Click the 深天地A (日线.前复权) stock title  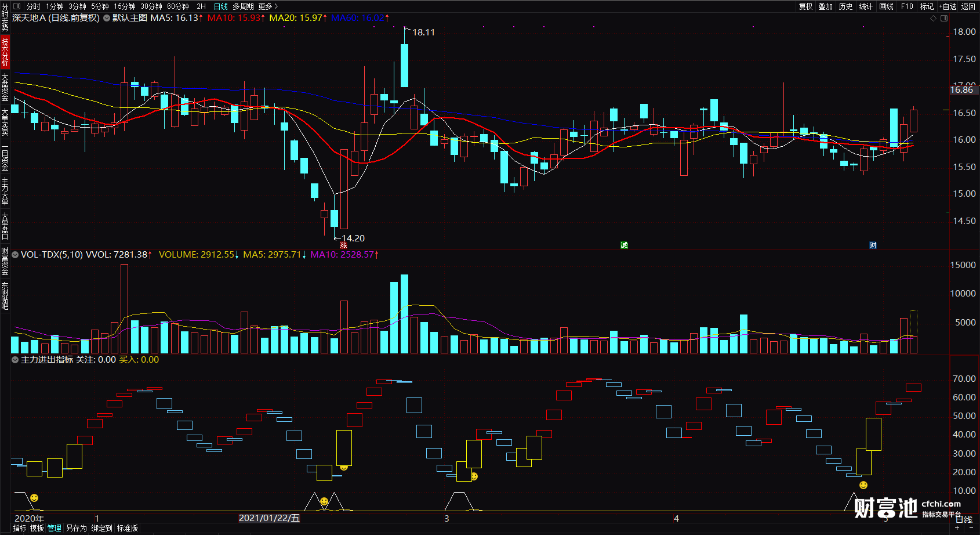(x=56, y=18)
